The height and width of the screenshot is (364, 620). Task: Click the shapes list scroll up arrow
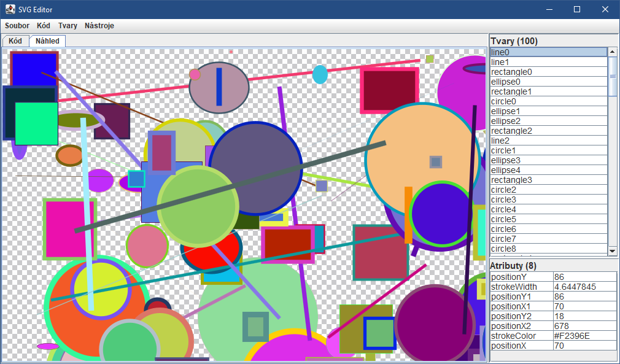click(x=613, y=52)
